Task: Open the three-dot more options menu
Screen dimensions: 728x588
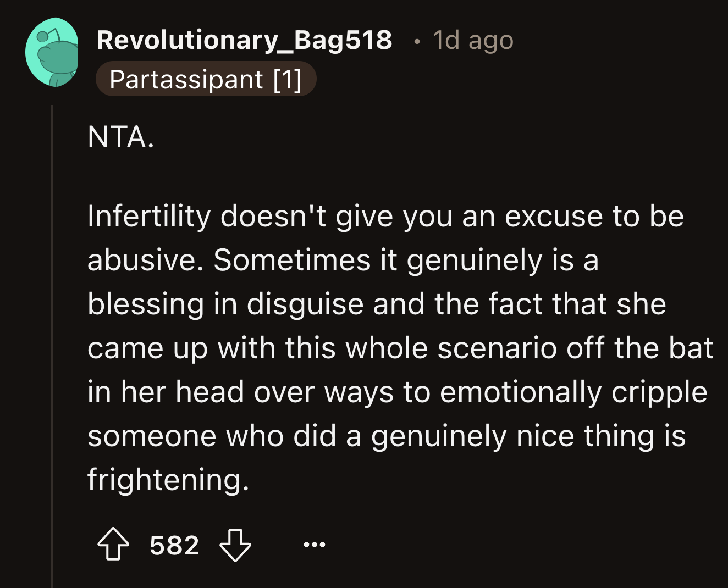Action: 315,545
